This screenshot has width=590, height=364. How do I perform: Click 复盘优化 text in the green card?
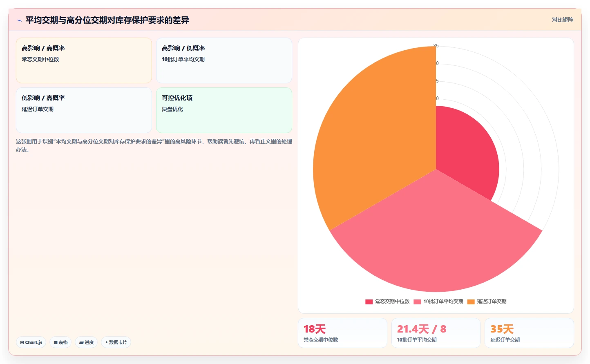[172, 109]
